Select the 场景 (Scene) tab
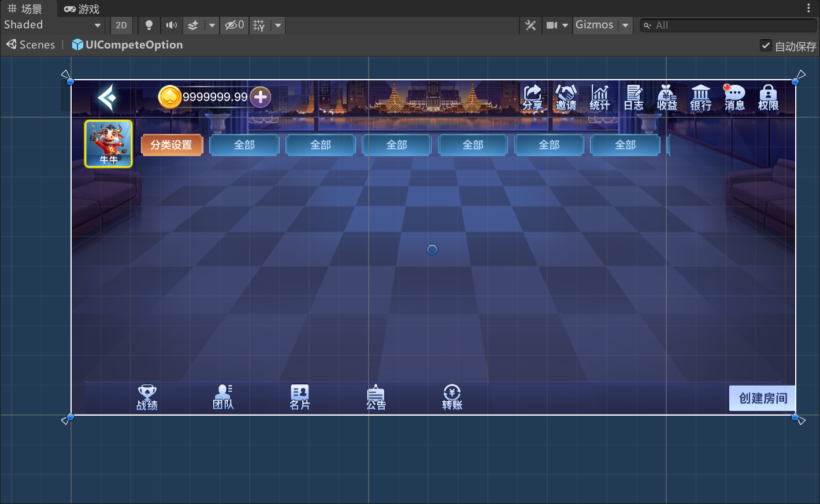Viewport: 820px width, 504px height. pyautogui.click(x=25, y=9)
